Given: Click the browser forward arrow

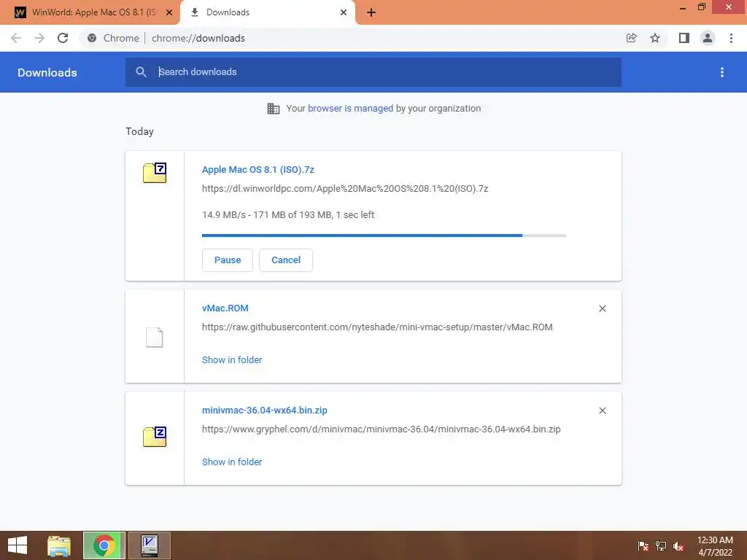Looking at the screenshot, I should click(x=39, y=38).
